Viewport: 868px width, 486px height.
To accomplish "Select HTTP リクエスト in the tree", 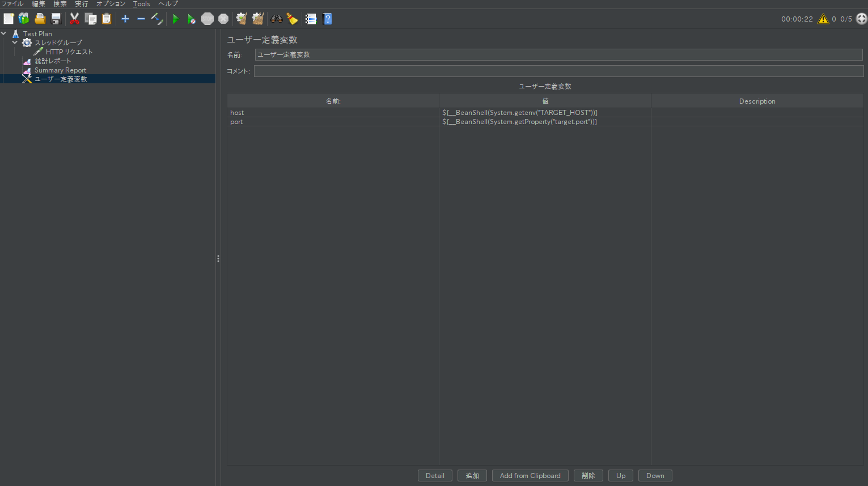I will [69, 52].
